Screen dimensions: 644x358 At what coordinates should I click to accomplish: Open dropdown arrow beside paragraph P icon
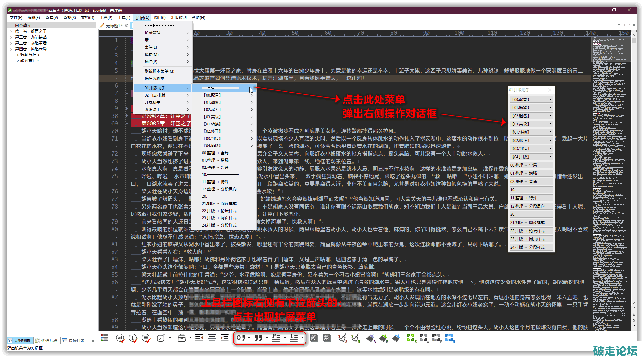tap(285, 338)
